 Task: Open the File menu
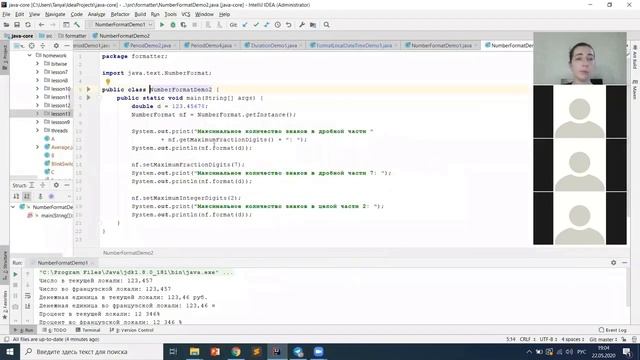[6, 14]
